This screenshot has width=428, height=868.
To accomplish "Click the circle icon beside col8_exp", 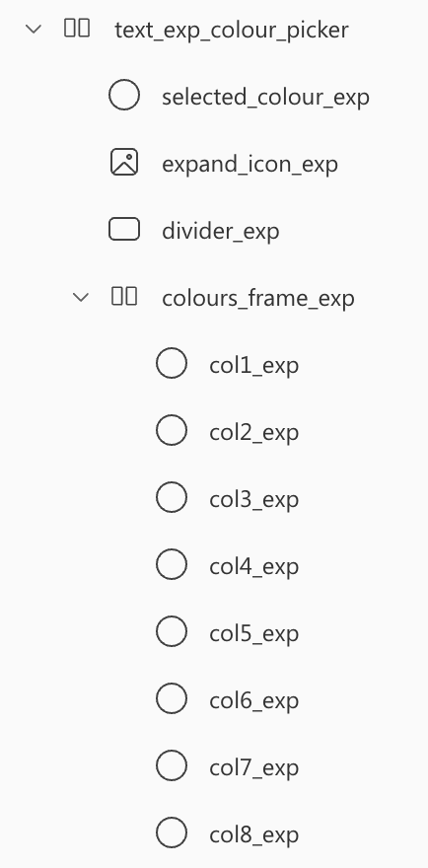I will tap(172, 832).
